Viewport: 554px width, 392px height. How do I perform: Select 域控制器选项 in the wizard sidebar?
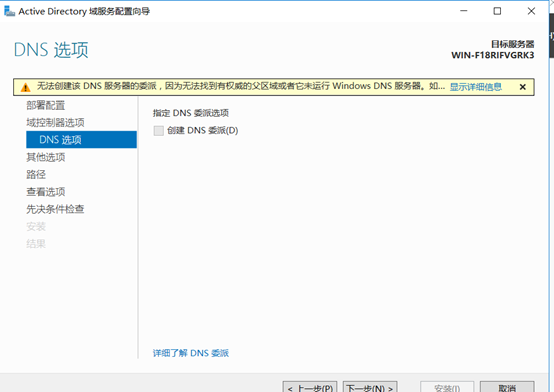(55, 122)
